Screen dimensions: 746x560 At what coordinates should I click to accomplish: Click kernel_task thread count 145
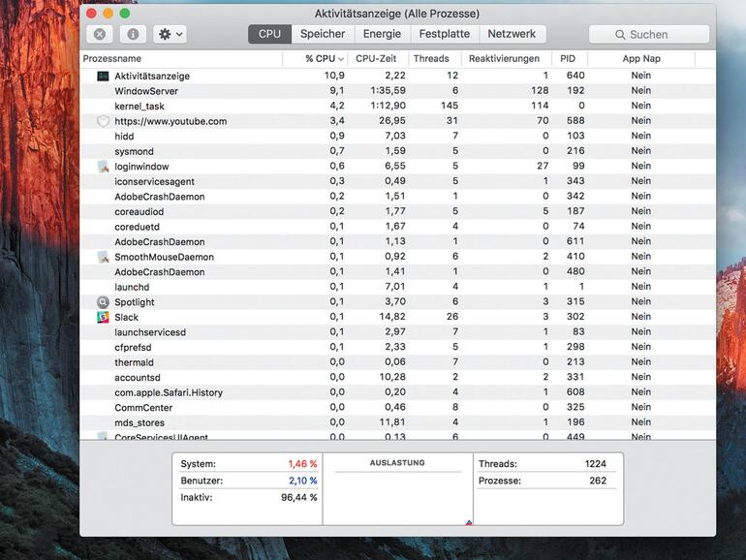point(450,106)
